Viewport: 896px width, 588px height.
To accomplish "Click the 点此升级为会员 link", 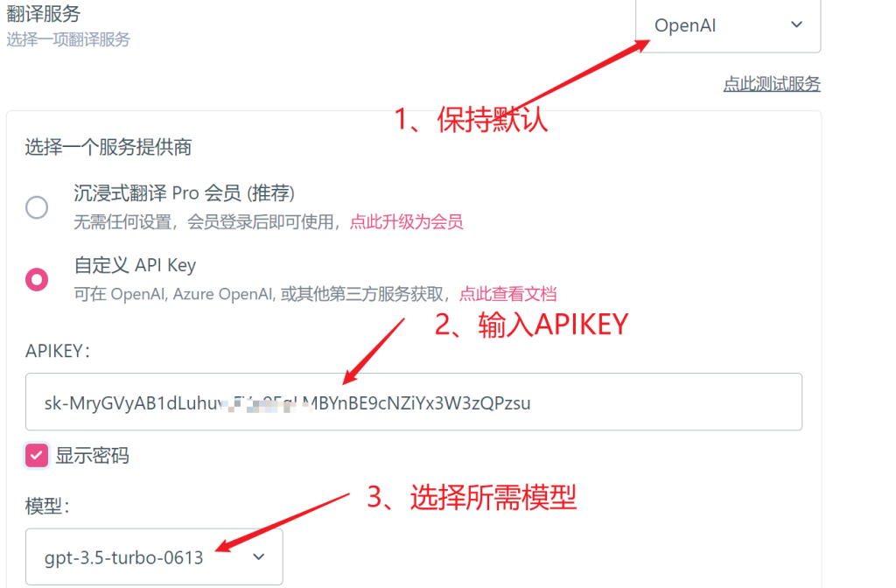I will pyautogui.click(x=406, y=221).
